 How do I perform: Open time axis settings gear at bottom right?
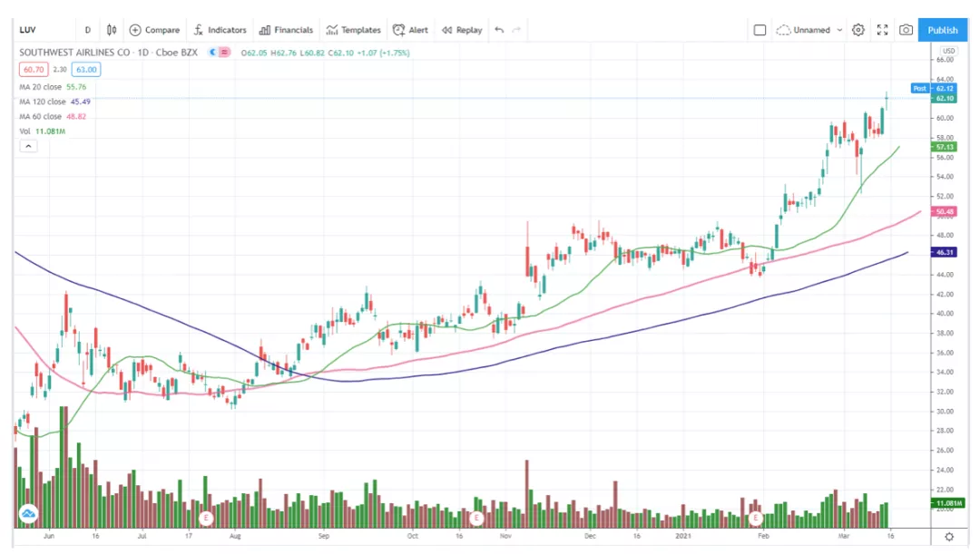pos(949,537)
